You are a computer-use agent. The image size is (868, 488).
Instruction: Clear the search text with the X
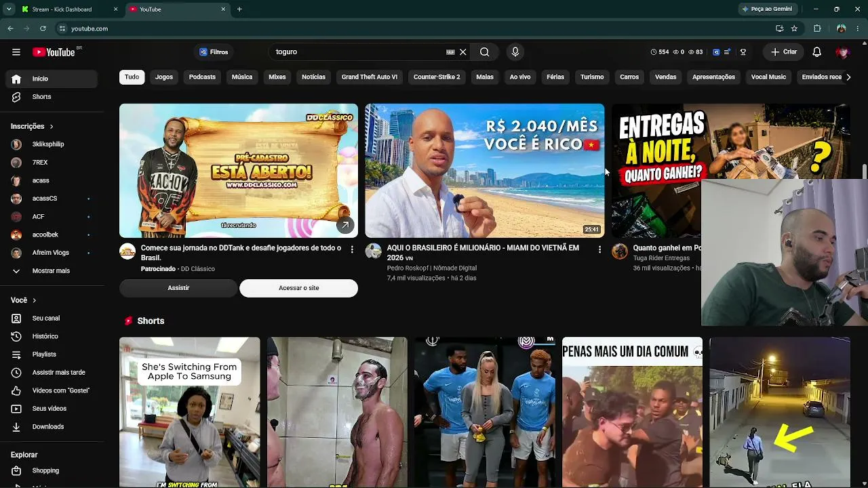click(463, 52)
